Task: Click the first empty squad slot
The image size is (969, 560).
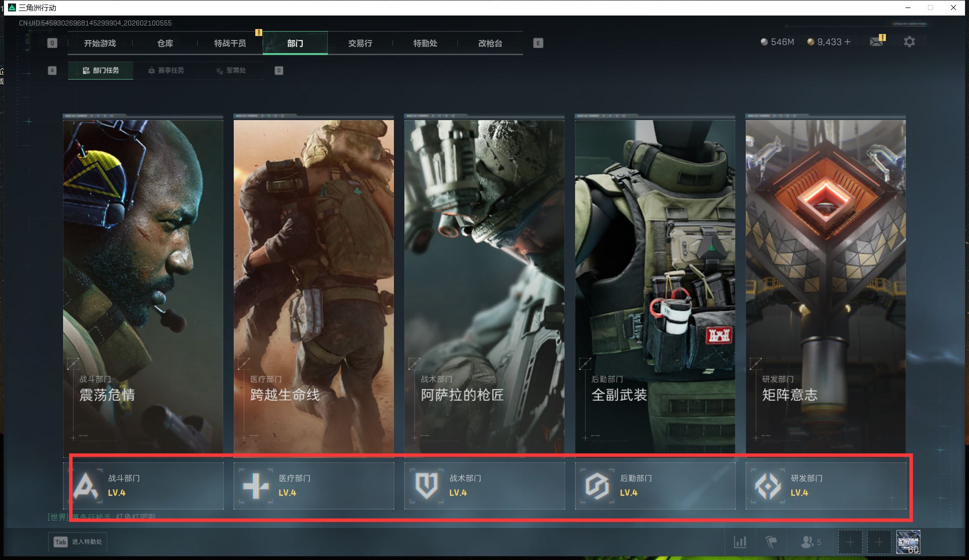Action: [850, 542]
